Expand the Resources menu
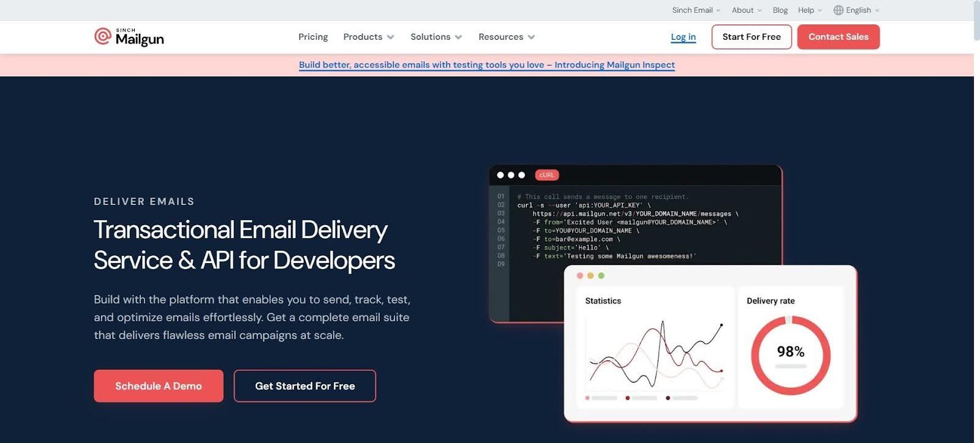The image size is (980, 443). click(x=507, y=37)
